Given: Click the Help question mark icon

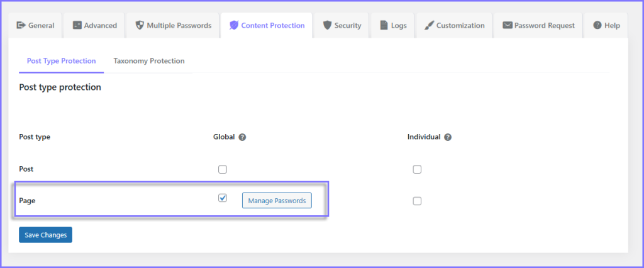Looking at the screenshot, I should pos(597,26).
